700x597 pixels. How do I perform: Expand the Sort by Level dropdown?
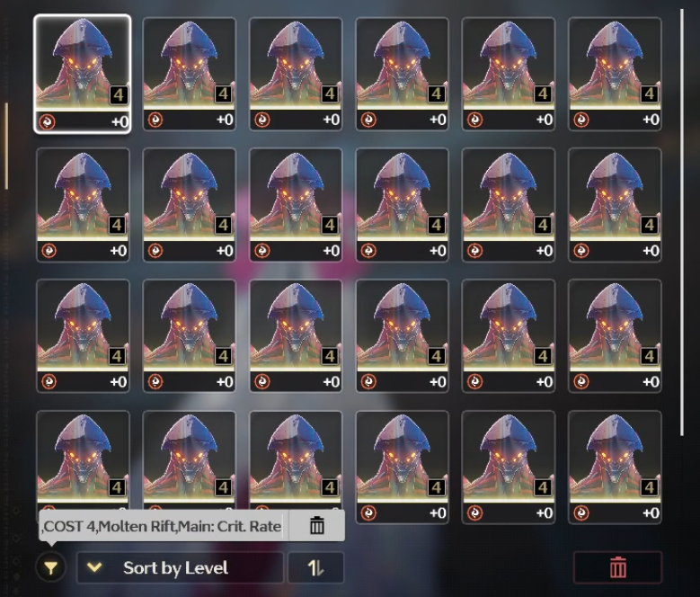181,567
